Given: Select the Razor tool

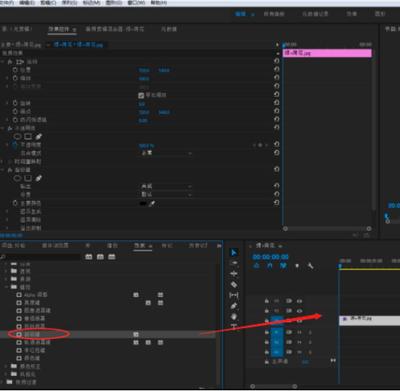Looking at the screenshot, I should click(x=234, y=284).
